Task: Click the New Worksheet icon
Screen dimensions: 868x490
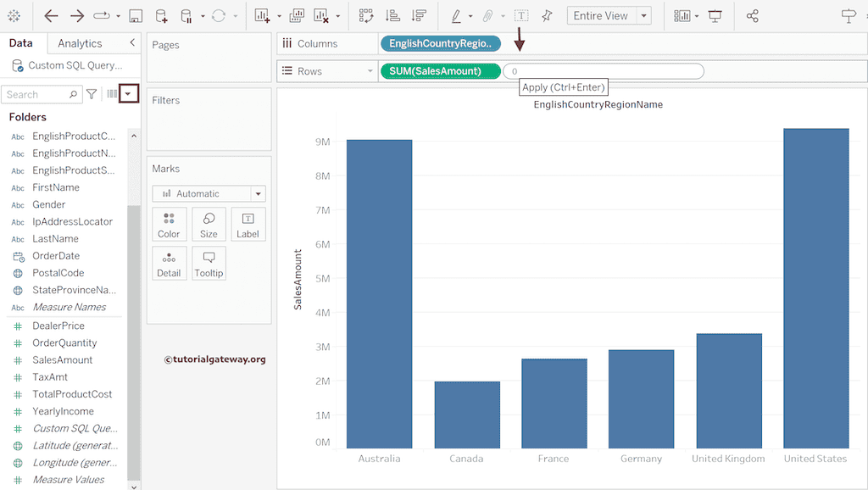Action: (262, 16)
